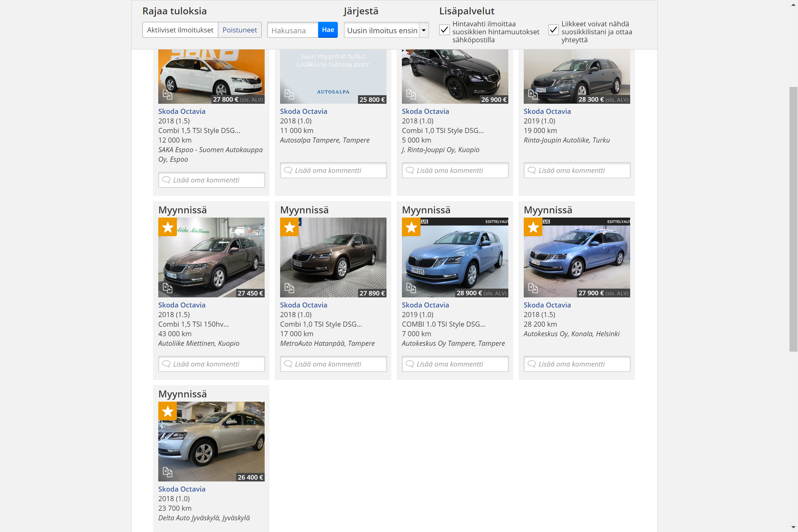Remove star from silver Jyväskylä Octavia
The image size is (798, 532).
pos(168,411)
